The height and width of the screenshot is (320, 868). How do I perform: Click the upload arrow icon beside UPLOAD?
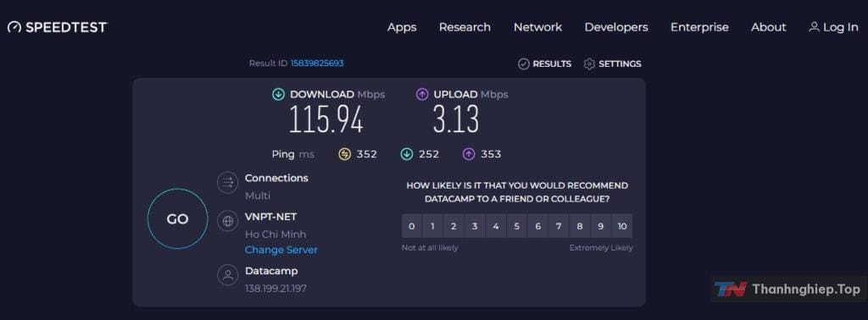422,95
